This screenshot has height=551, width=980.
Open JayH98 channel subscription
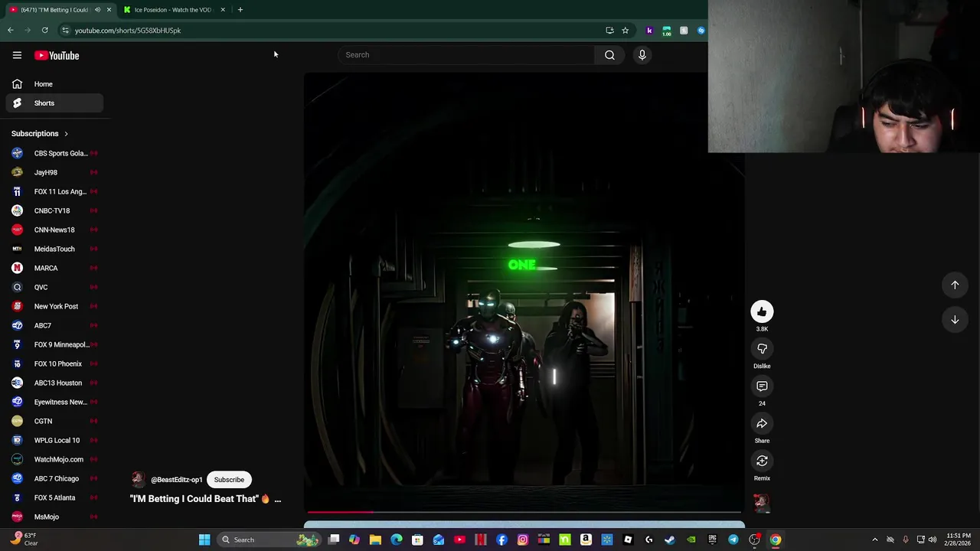(54, 172)
